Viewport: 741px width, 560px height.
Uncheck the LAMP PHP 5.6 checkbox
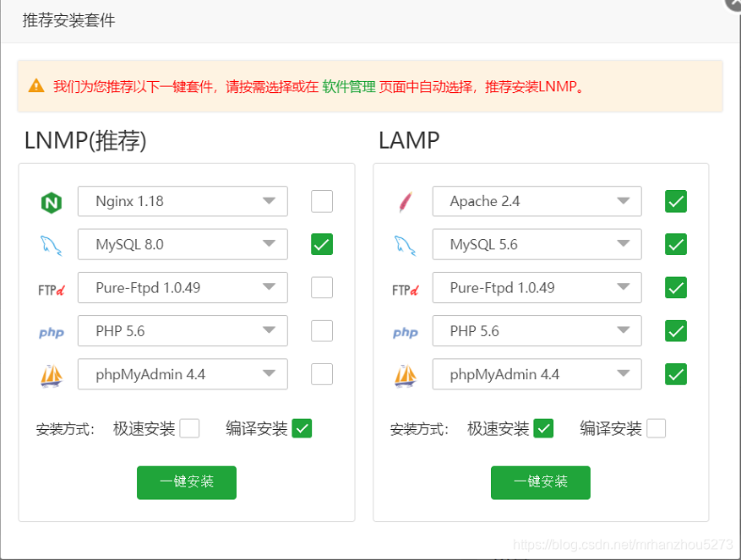[x=676, y=331]
